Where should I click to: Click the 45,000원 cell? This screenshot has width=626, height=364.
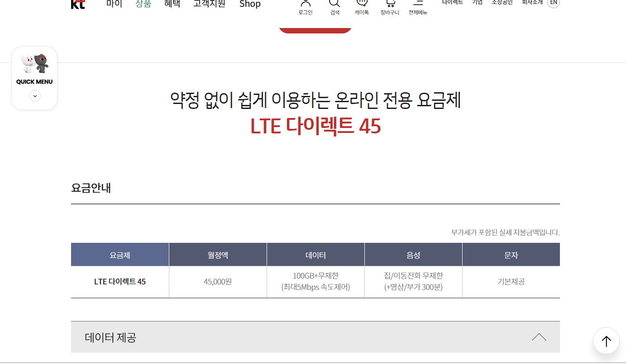click(218, 281)
